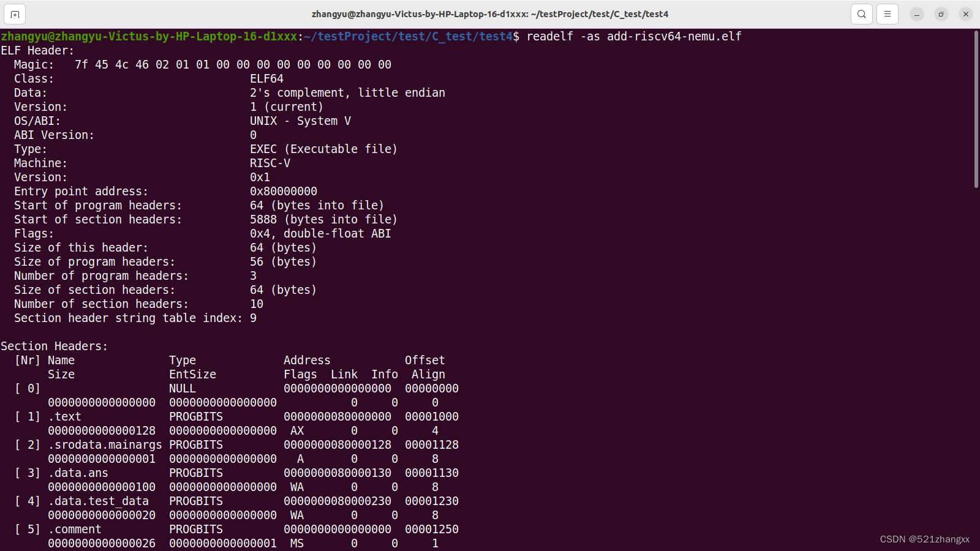Image resolution: width=980 pixels, height=551 pixels.
Task: Click the window title text
Action: pyautogui.click(x=490, y=14)
